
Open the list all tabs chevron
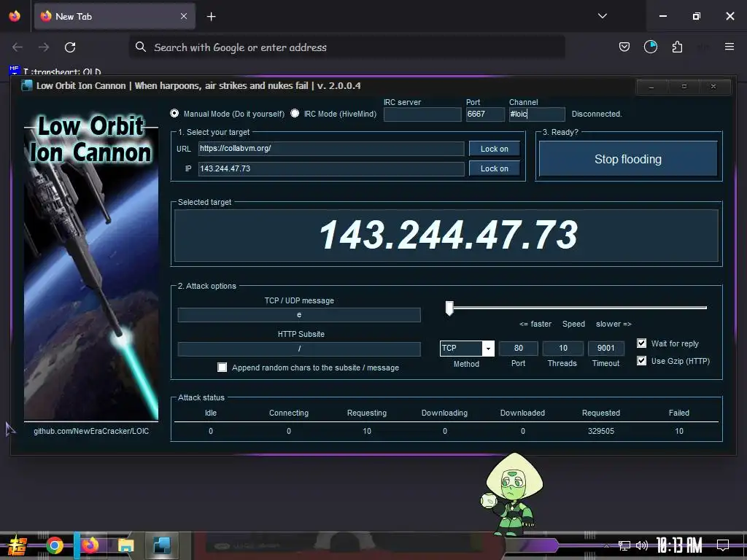pos(603,16)
